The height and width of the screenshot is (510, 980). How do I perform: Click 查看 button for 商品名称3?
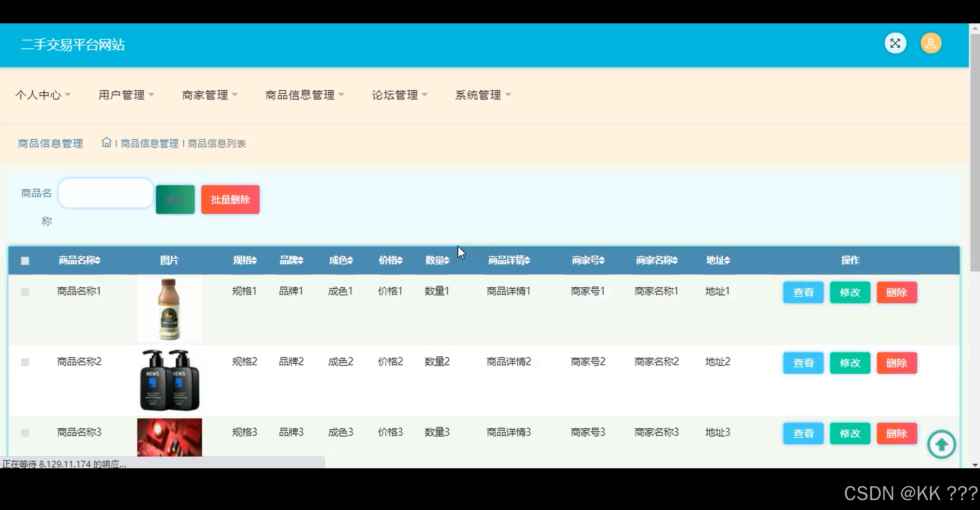[x=803, y=433]
